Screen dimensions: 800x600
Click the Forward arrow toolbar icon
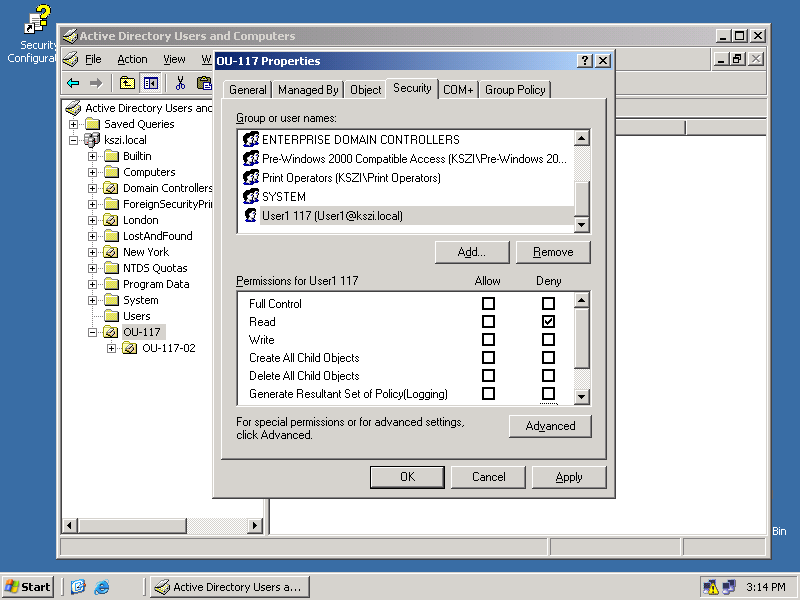[96, 83]
